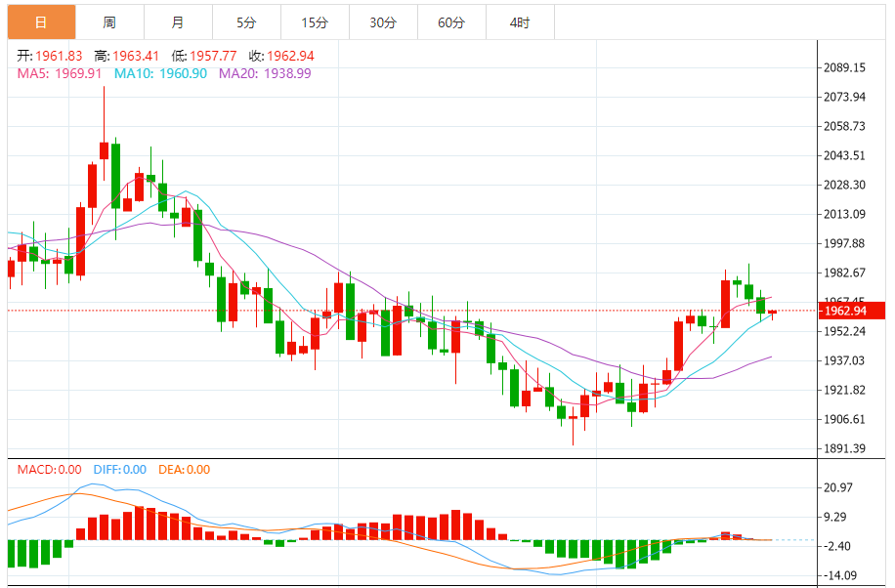895x588 pixels.
Task: Click the MA10: 1960.90 indicator label
Action: pos(160,73)
